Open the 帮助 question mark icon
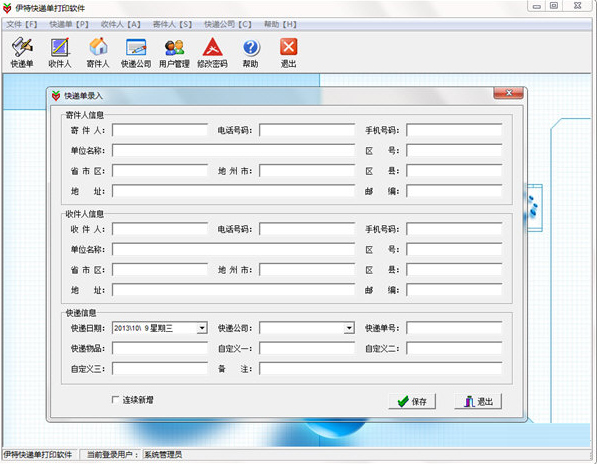This screenshot has width=597, height=464. (251, 53)
